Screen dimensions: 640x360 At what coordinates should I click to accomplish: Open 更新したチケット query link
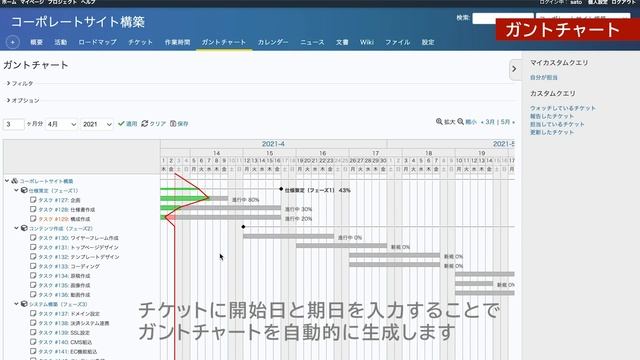pyautogui.click(x=552, y=132)
